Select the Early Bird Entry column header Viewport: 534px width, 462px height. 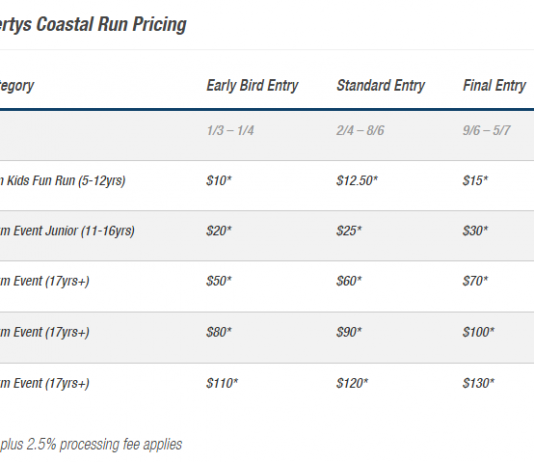252,85
